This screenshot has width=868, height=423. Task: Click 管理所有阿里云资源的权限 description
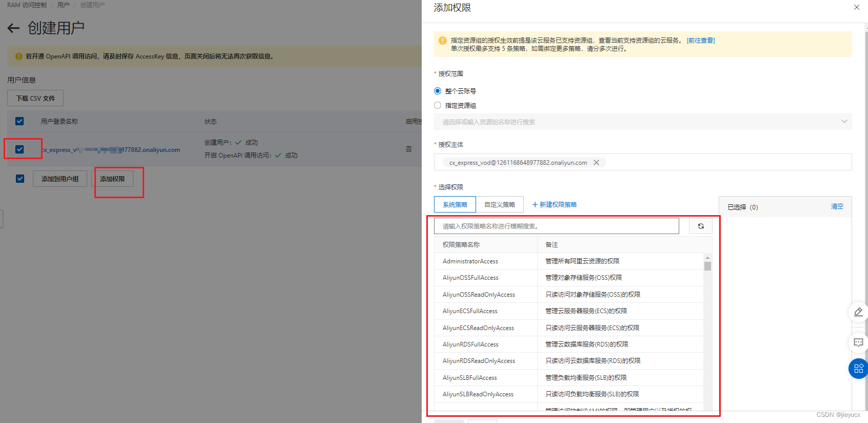click(x=582, y=261)
